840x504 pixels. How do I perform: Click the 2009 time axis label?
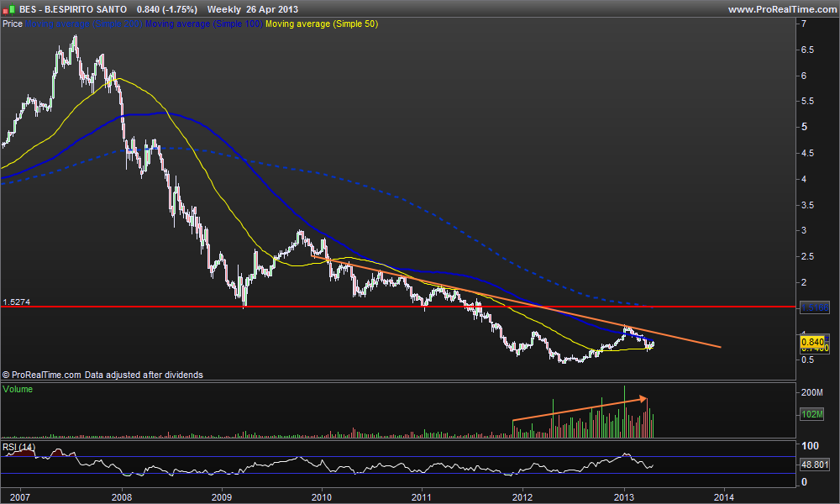[222, 497]
